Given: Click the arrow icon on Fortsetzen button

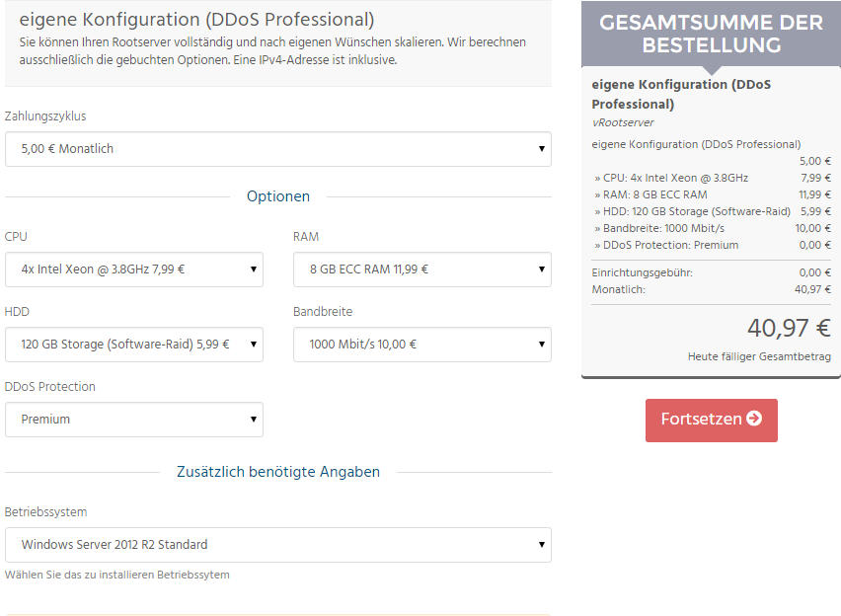Looking at the screenshot, I should click(754, 418).
